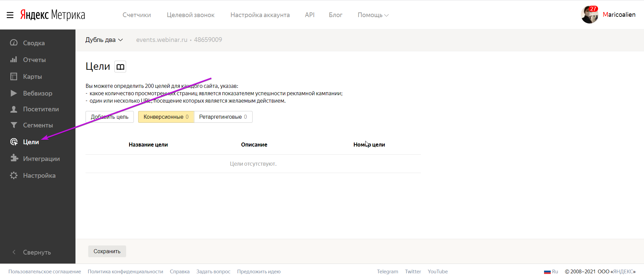Expand the Дубль два counter dropdown
644x279 pixels.
point(104,40)
